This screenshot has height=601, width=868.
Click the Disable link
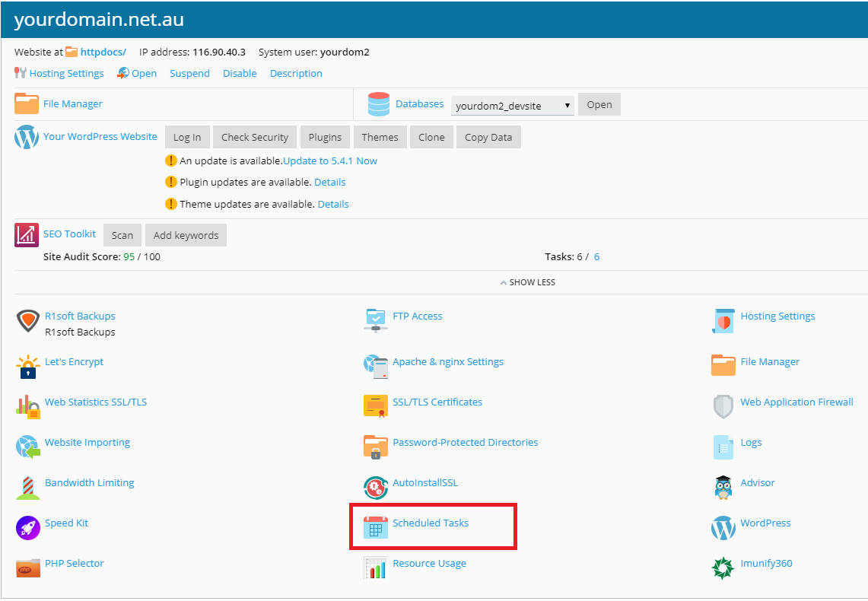240,74
